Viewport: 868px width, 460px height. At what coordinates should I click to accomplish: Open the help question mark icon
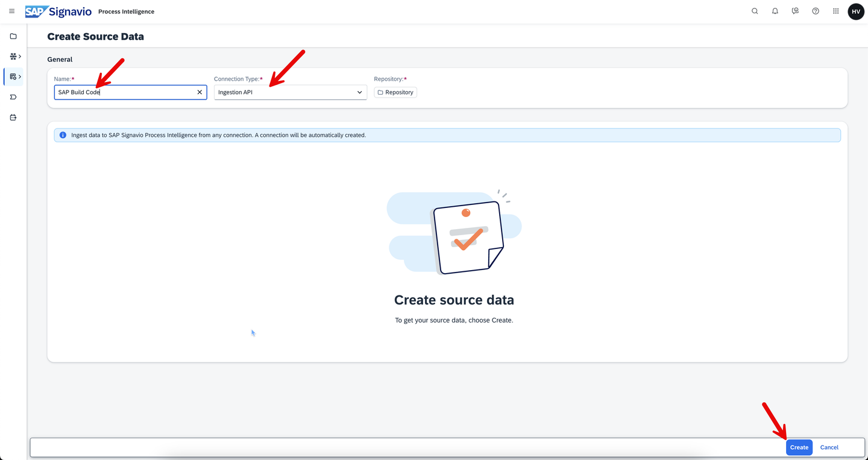816,11
